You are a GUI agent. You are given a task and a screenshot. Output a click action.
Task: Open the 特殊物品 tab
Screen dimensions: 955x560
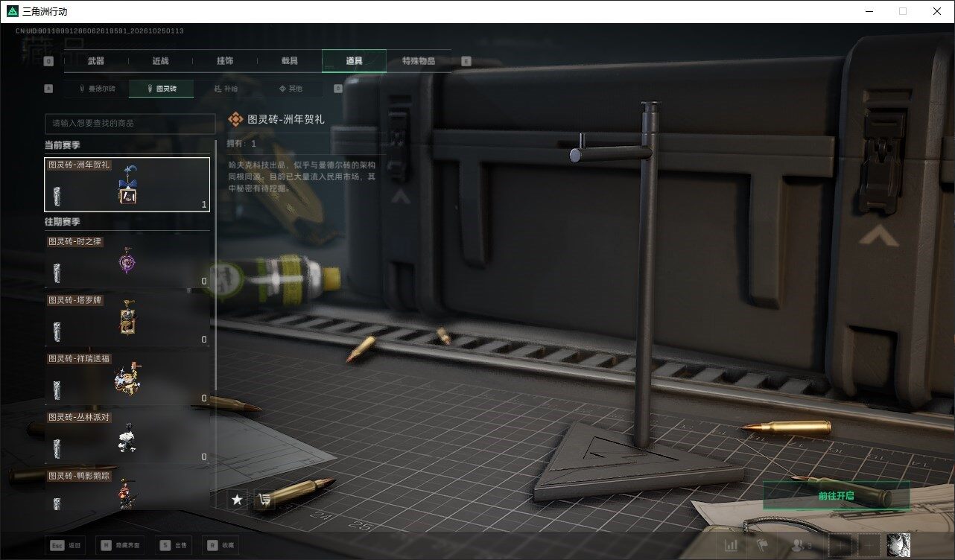(419, 61)
